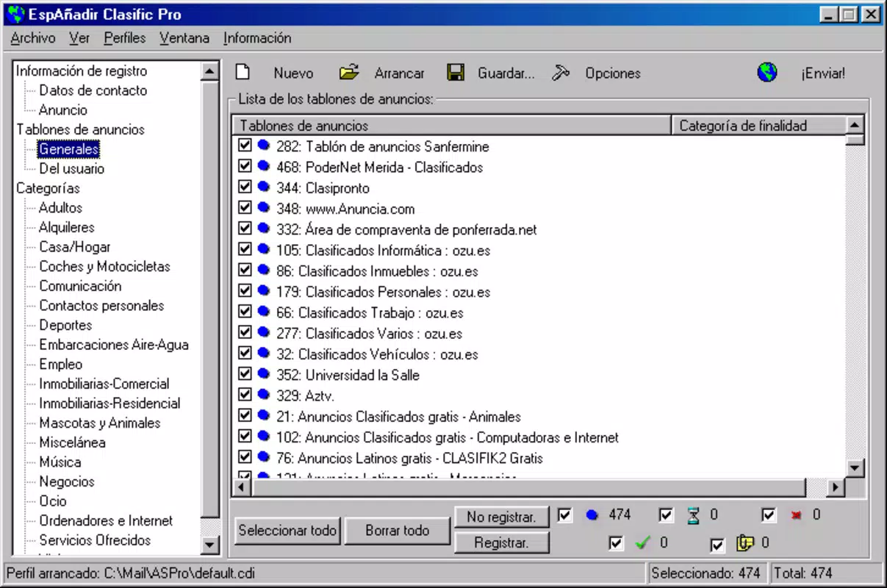Uncheck 282: Tablón de anuncios Sanfermine
This screenshot has width=887, height=588.
coord(245,146)
